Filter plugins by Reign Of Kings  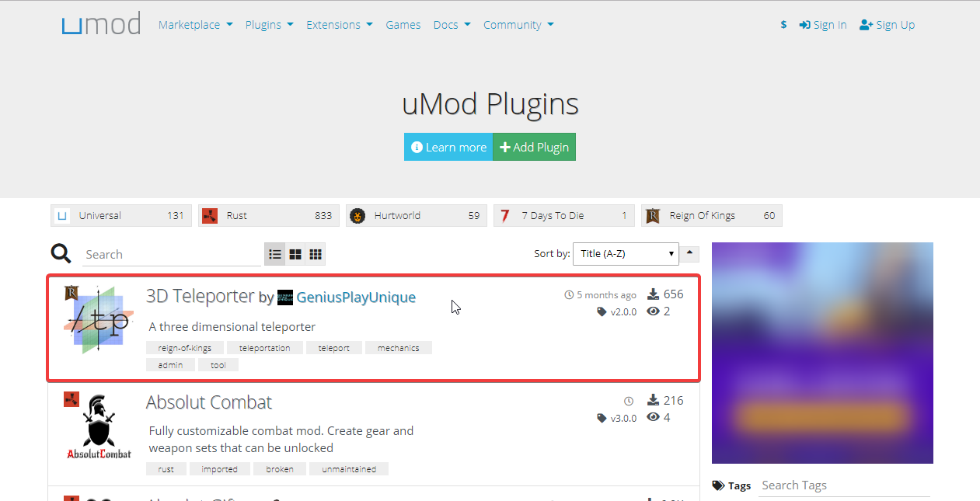click(712, 216)
